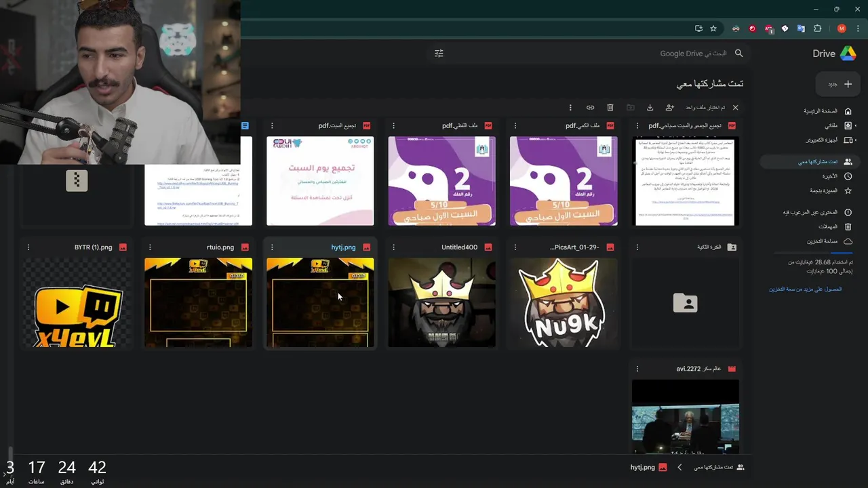The width and height of the screenshot is (868, 488).
Task: Open the Chrome three-dot menu
Action: tap(857, 28)
